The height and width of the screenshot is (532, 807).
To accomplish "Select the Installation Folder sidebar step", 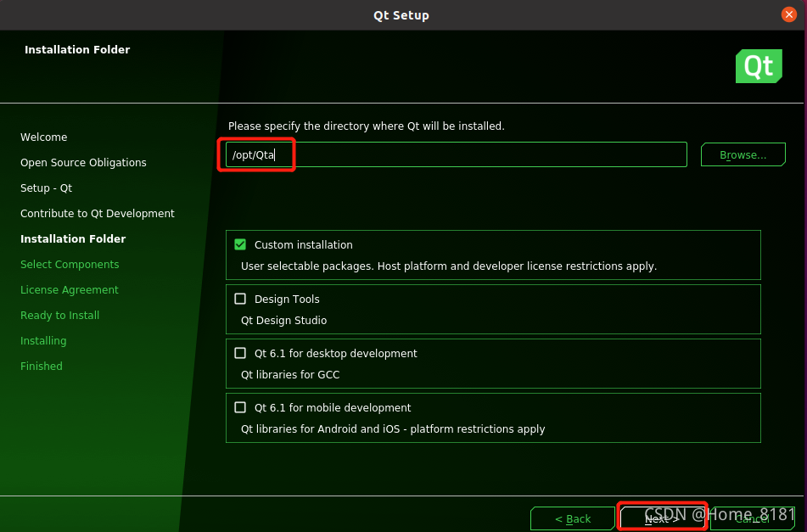I will (73, 238).
